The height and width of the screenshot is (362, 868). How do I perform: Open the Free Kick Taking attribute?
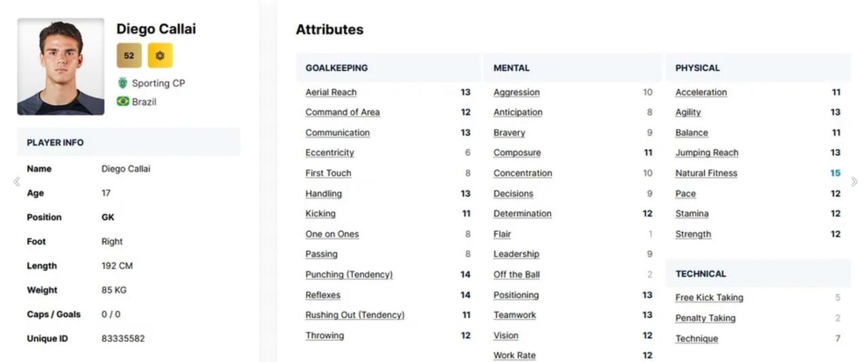click(709, 298)
